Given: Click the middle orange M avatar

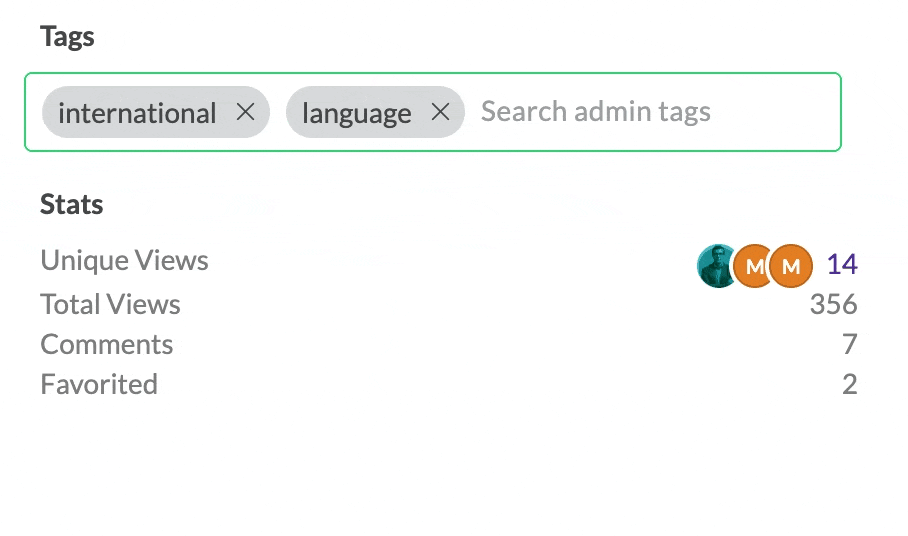Looking at the screenshot, I should tap(752, 266).
